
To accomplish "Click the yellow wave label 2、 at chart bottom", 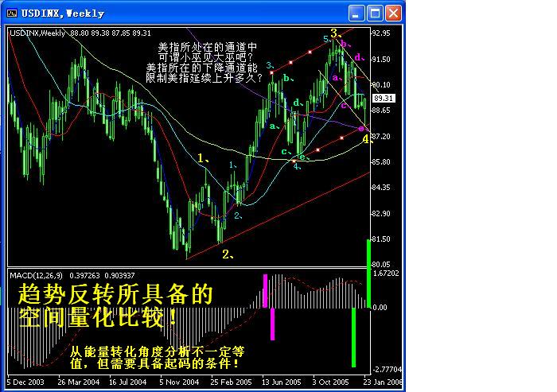I will pos(228,254).
